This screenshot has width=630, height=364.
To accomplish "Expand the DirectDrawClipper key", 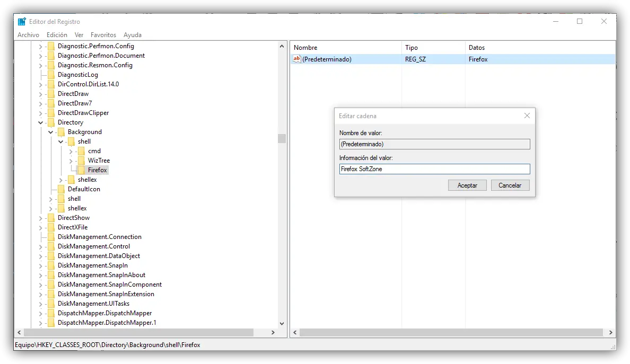I will tap(41, 113).
